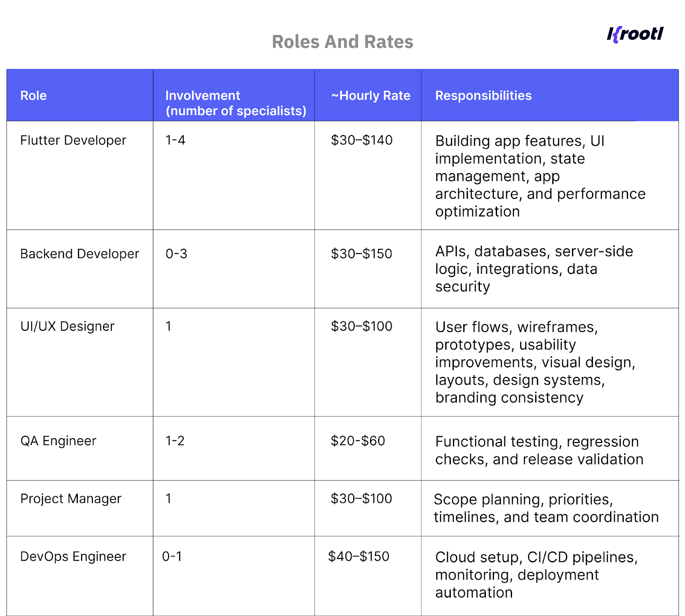Click the DevOps Engineer row label
Image resolution: width=685 pixels, height=616 pixels.
(73, 556)
